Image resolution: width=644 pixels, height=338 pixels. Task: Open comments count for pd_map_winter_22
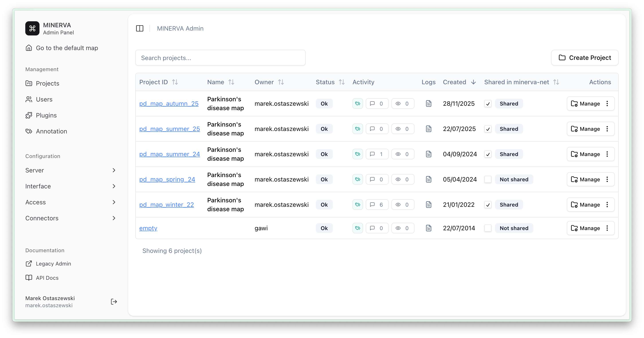(x=377, y=205)
